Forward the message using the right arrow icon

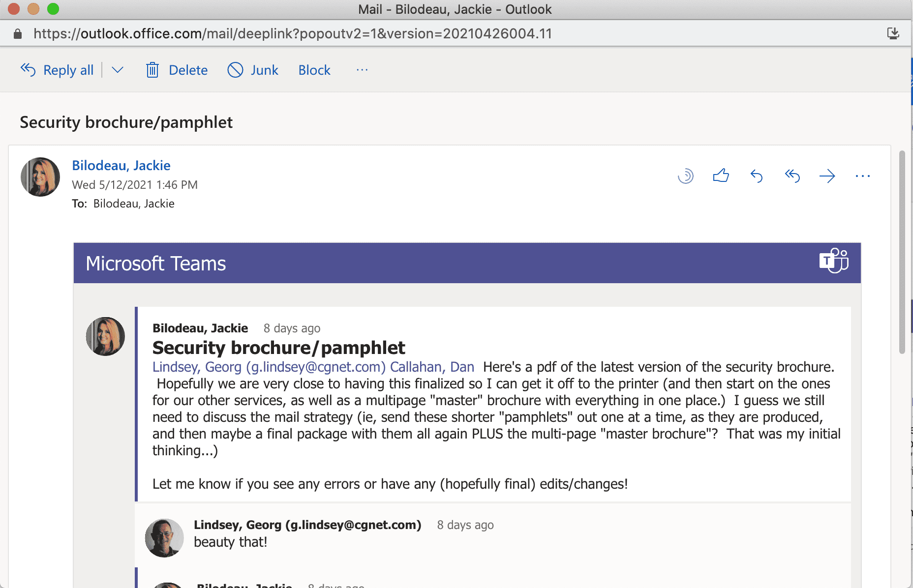pos(827,176)
